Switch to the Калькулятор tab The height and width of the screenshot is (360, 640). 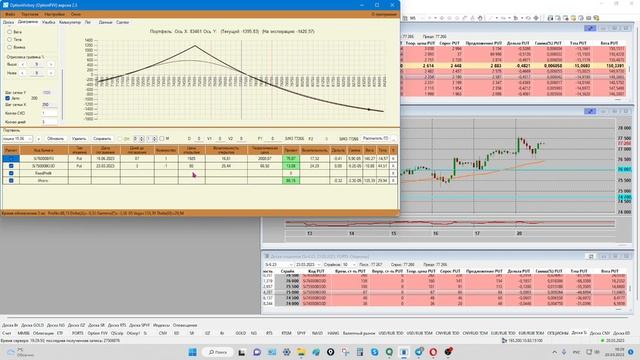[70, 22]
